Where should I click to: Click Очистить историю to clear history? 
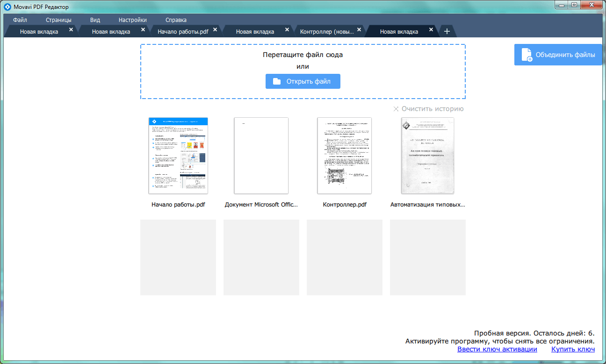point(428,109)
